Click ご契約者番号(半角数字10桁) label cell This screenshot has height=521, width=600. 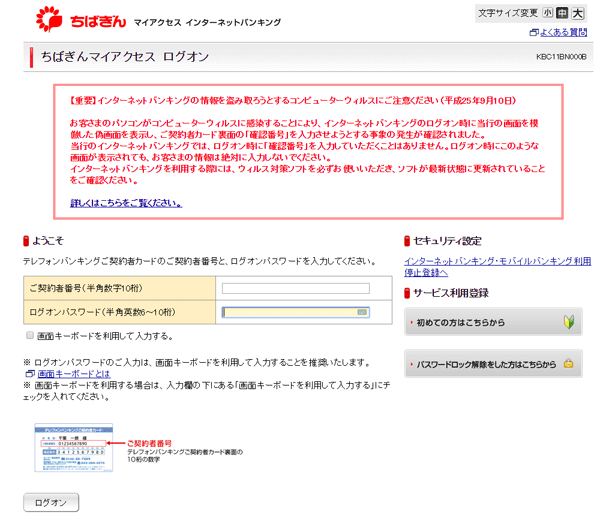119,288
